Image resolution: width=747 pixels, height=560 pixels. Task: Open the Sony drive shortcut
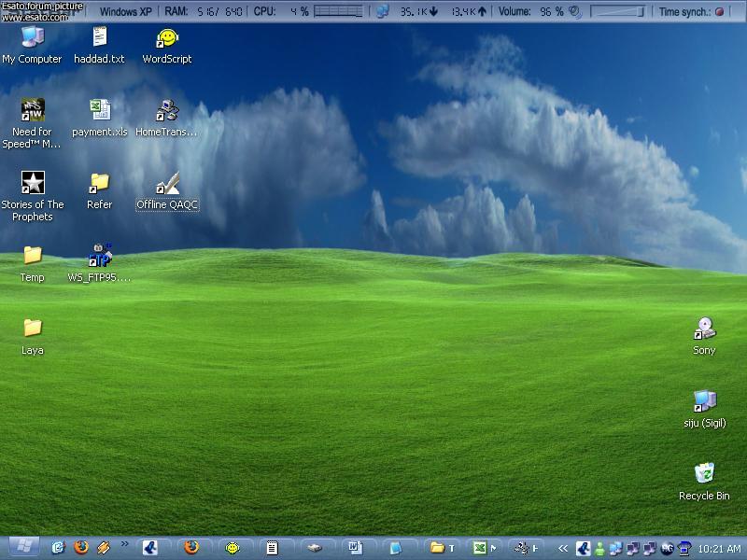pos(704,329)
